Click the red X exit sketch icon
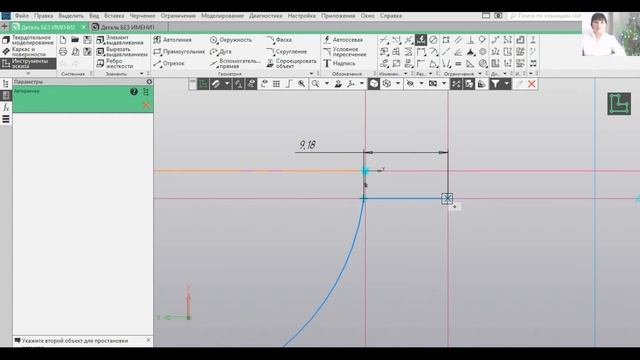The height and width of the screenshot is (360, 640). [531, 84]
